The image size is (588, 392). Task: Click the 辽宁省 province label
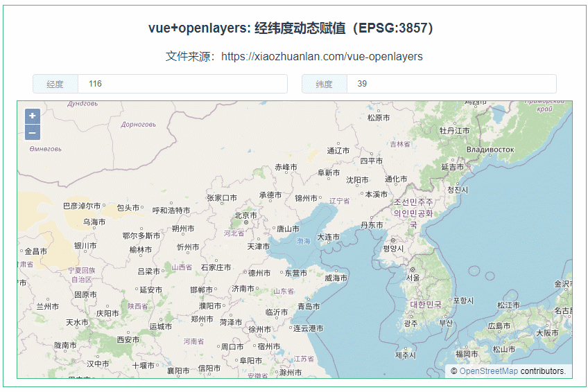click(x=339, y=201)
